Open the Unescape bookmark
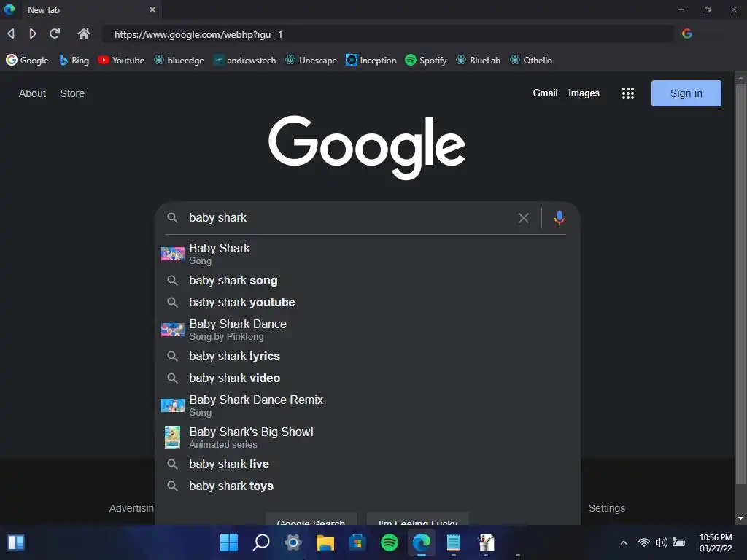 [x=311, y=60]
